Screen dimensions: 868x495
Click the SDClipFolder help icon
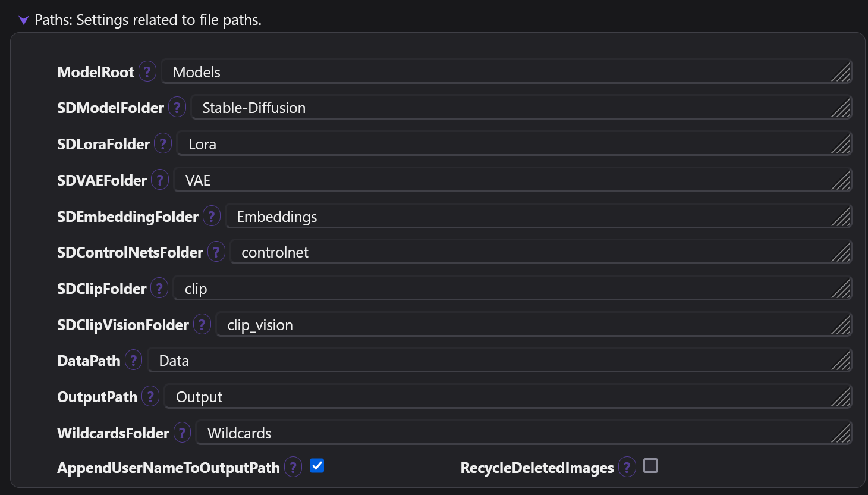(x=159, y=289)
